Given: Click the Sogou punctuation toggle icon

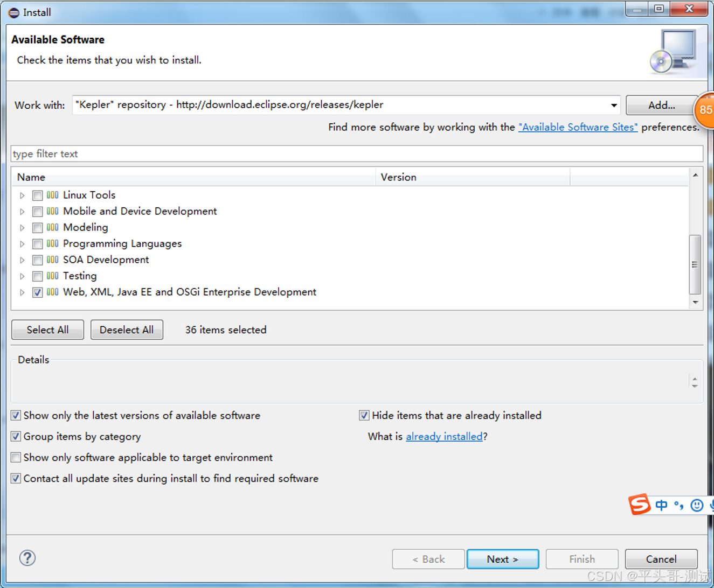Looking at the screenshot, I should (679, 505).
